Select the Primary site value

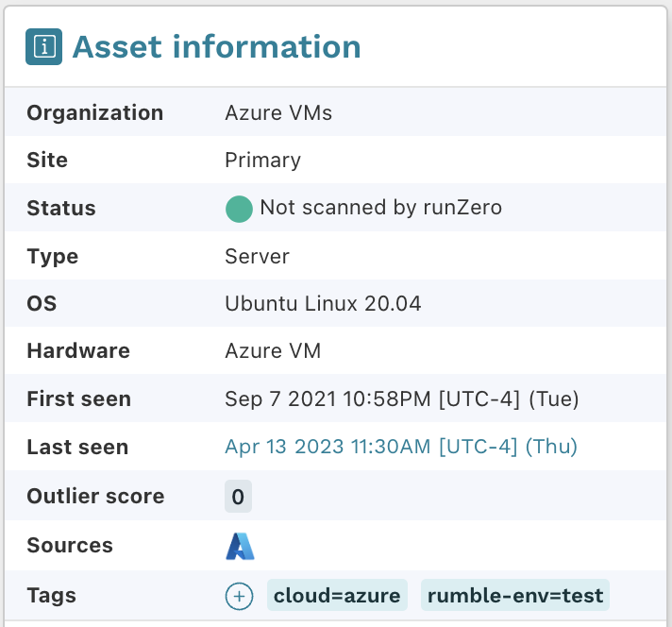pyautogui.click(x=262, y=161)
